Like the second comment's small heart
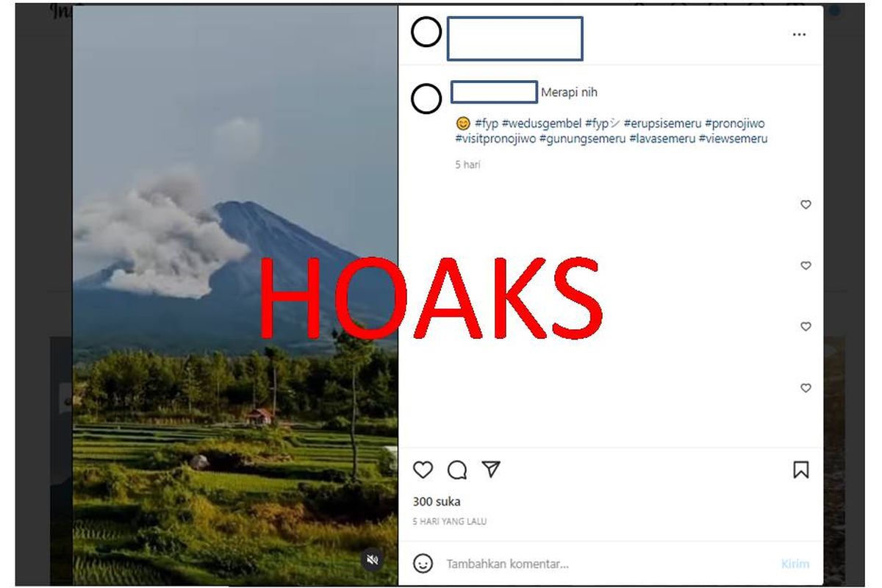Image resolution: width=882 pixels, height=588 pixels. (x=806, y=265)
